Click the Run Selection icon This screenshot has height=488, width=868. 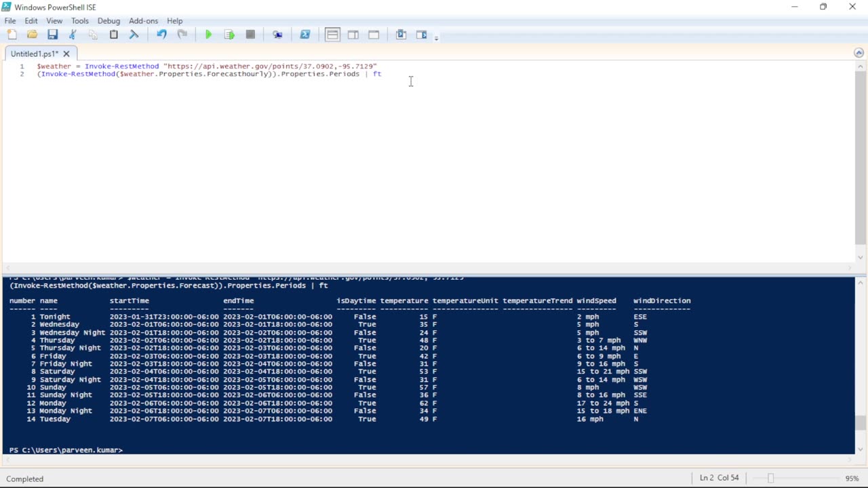[x=229, y=35]
